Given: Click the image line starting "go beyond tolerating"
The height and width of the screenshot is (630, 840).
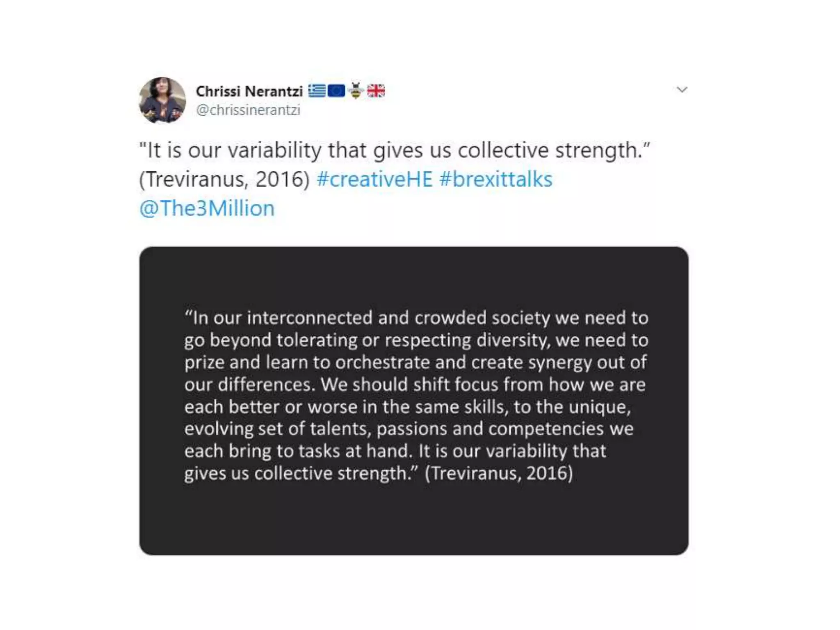Looking at the screenshot, I should pyautogui.click(x=416, y=340).
